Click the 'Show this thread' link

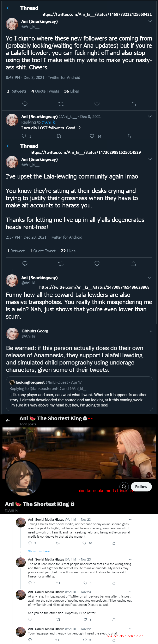click(x=39, y=551)
